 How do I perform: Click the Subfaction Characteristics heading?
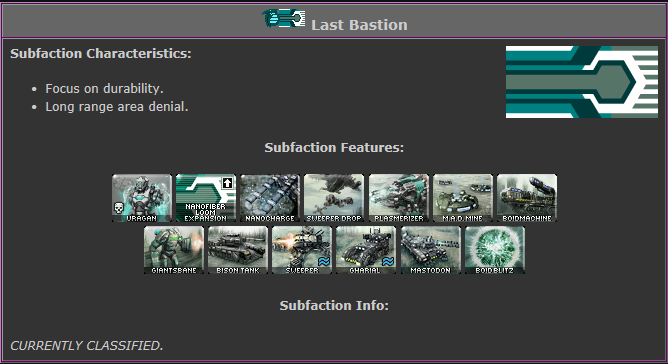(101, 54)
